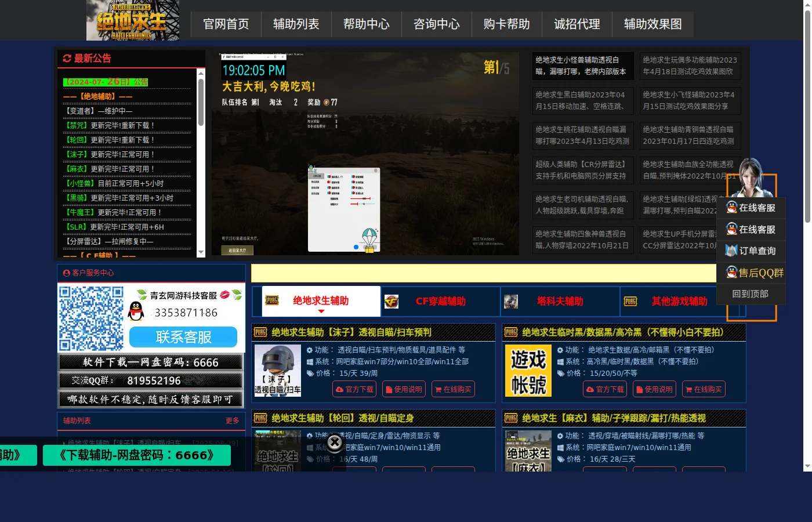
Task: Open article 绝地求生辅助青铜兽透视自瞄
Action: point(690,135)
